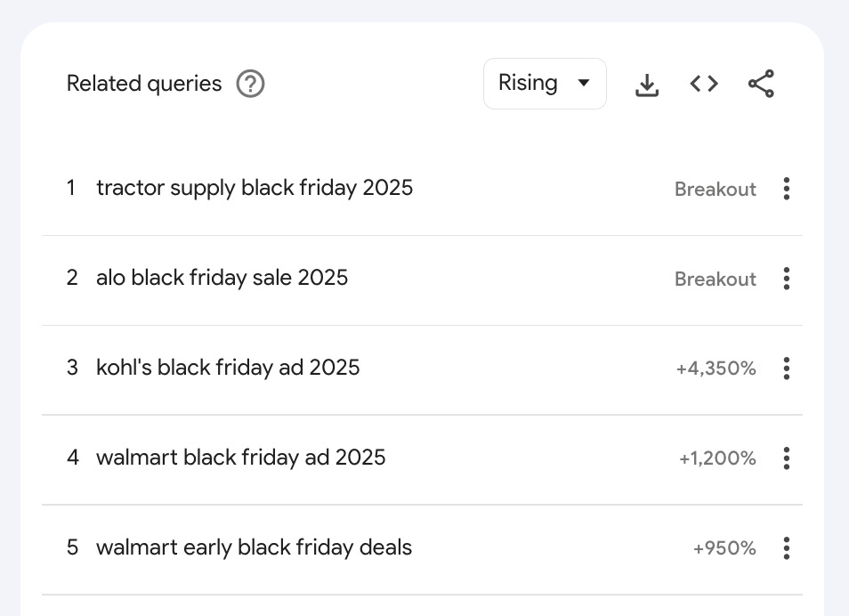Screen dimensions: 849x616
Task: Open more options for kohl's query
Action: (x=786, y=368)
